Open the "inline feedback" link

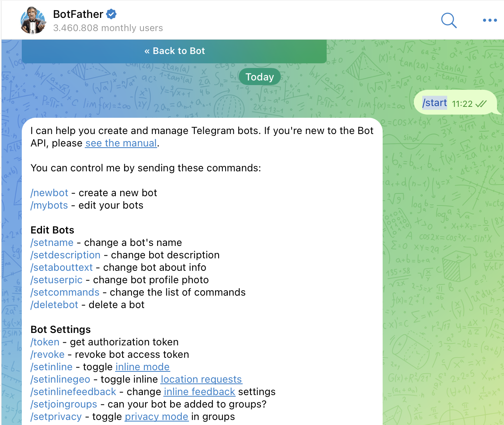pos(199,392)
